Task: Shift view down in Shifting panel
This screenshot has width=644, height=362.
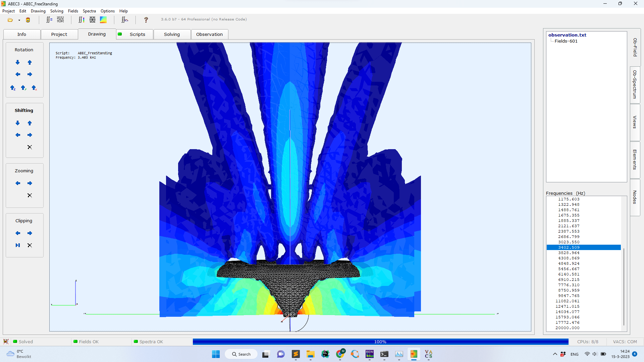Action: coord(18,123)
